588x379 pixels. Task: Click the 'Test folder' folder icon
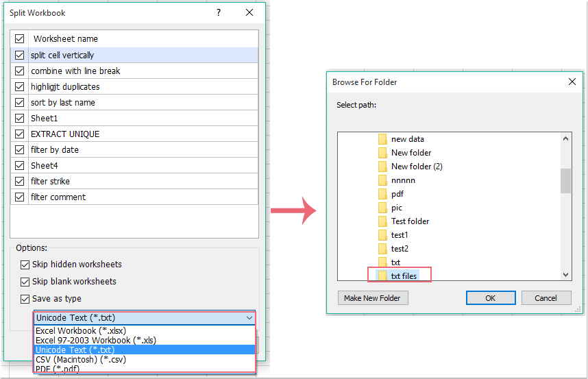point(383,221)
